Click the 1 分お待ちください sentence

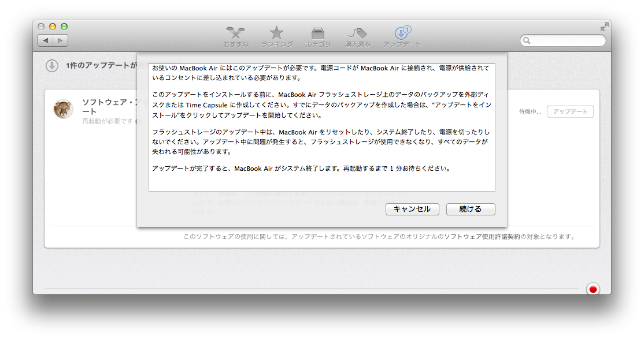click(x=301, y=169)
